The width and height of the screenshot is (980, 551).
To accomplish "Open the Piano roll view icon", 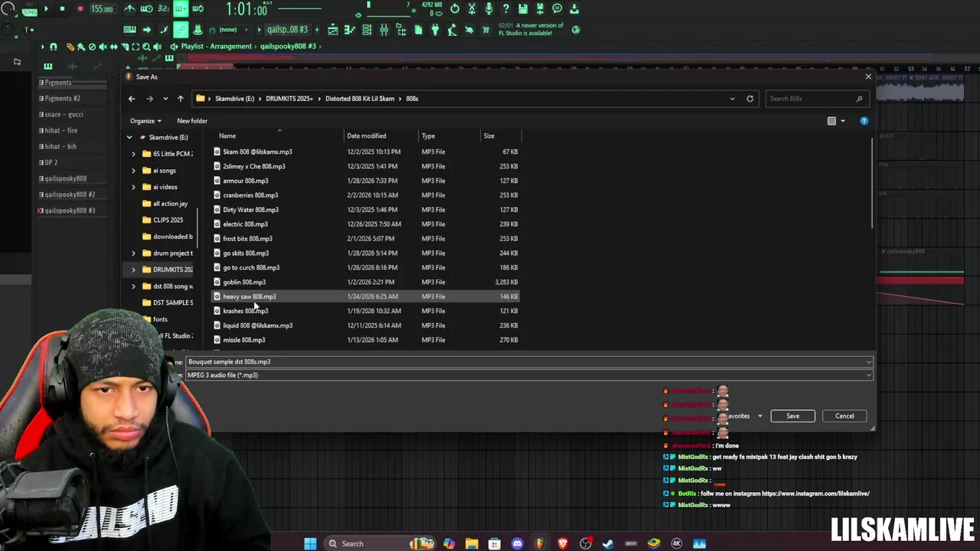I will point(350,30).
